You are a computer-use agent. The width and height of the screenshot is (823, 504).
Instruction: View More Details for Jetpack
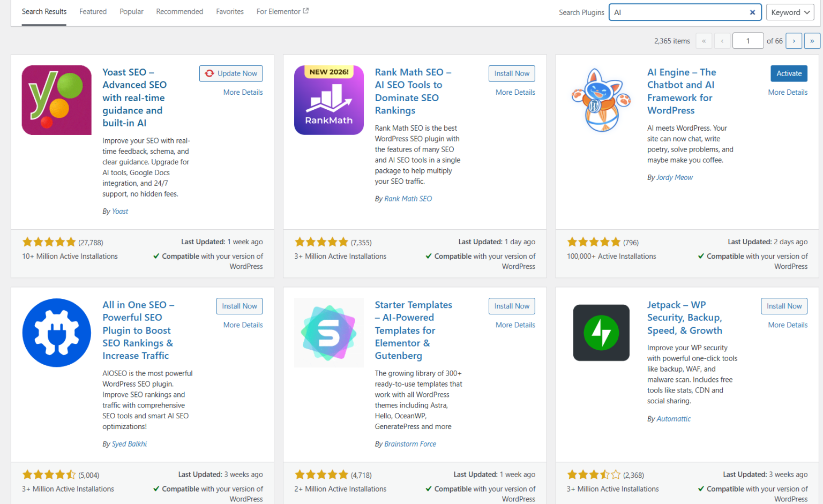coord(788,325)
